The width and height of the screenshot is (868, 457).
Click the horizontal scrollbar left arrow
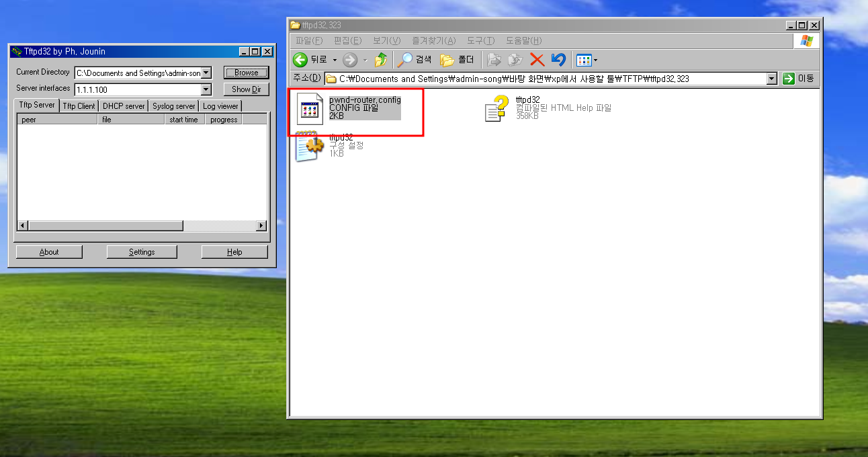(23, 226)
